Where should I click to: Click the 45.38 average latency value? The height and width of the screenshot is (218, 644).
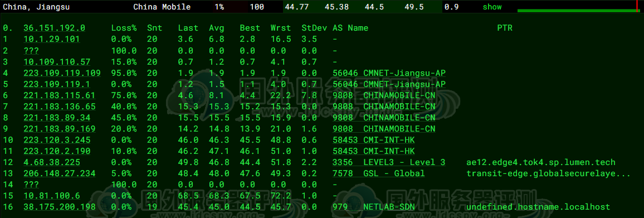click(x=336, y=7)
